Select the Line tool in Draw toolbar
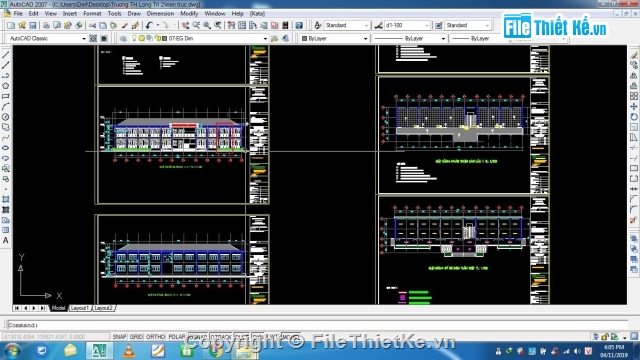640x360 pixels. pos(6,55)
